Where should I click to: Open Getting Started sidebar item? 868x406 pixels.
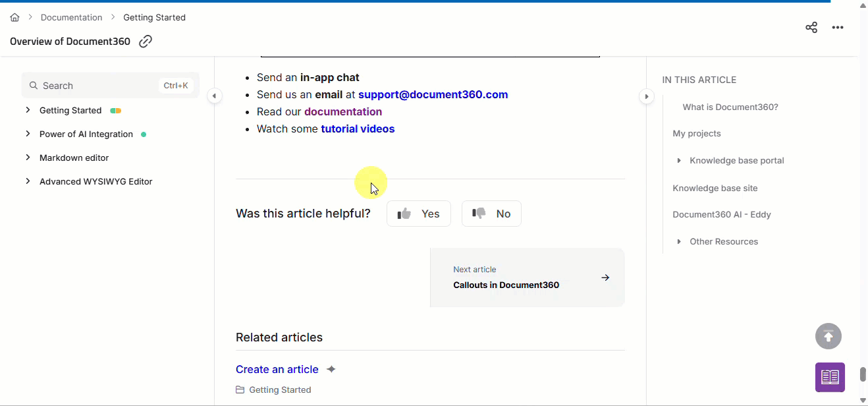70,110
